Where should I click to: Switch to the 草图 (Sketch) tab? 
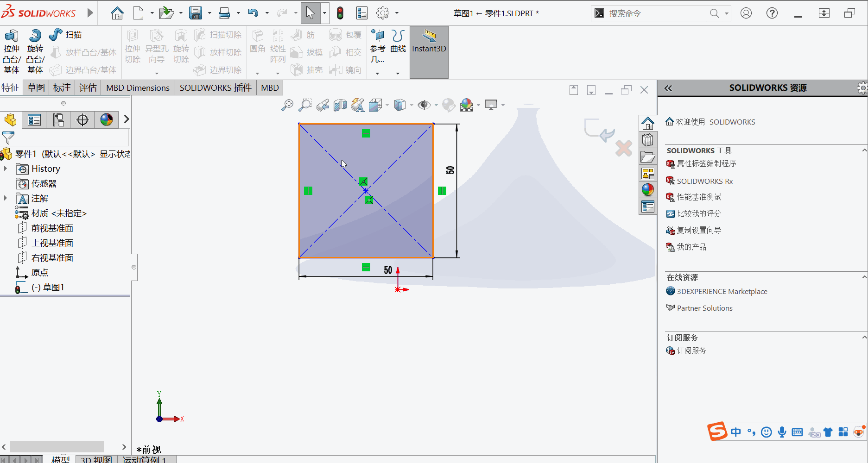[x=36, y=88]
